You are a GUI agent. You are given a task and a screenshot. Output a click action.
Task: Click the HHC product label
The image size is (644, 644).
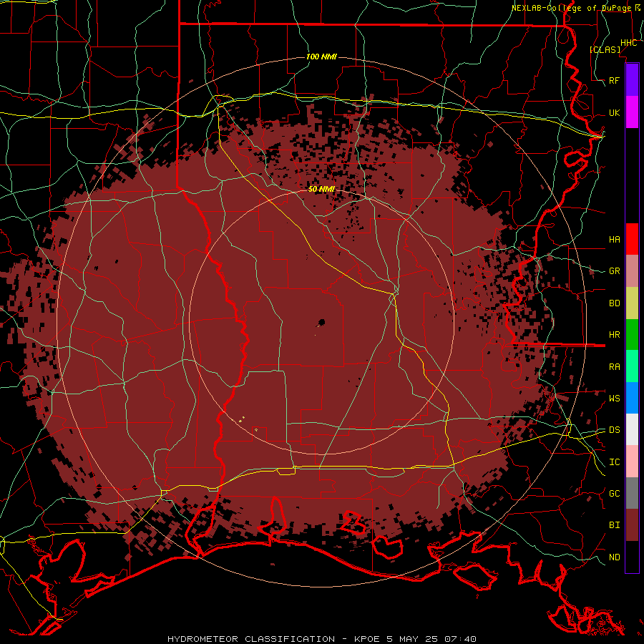tap(628, 43)
